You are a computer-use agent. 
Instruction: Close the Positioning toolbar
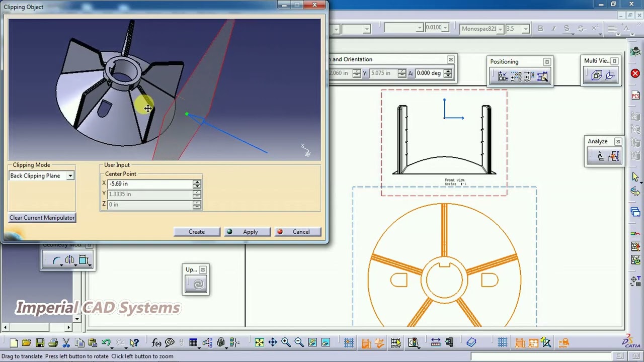[547, 62]
